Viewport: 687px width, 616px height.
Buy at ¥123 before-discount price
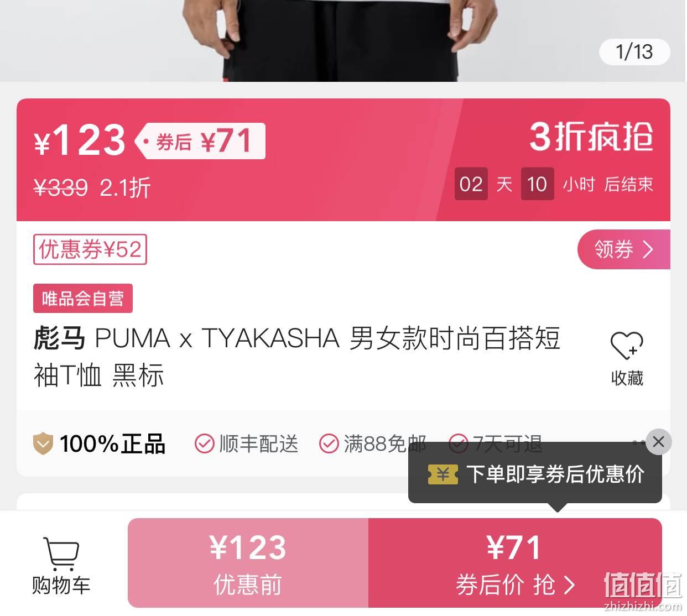click(248, 563)
